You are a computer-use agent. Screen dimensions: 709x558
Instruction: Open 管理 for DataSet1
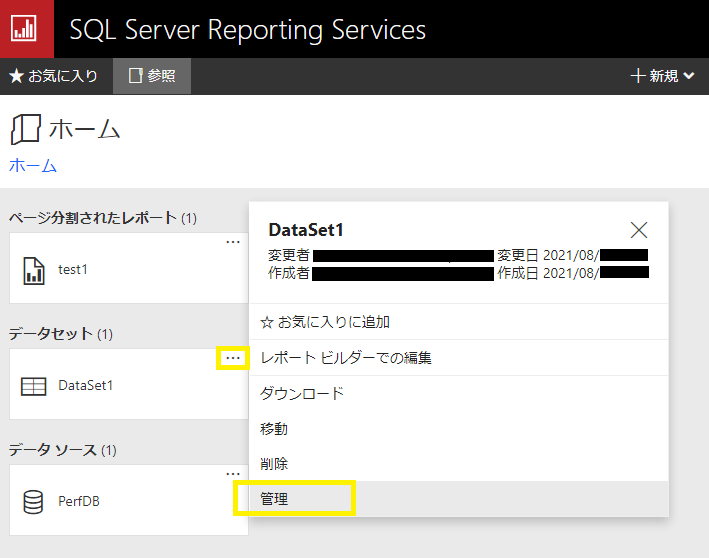[x=459, y=499]
